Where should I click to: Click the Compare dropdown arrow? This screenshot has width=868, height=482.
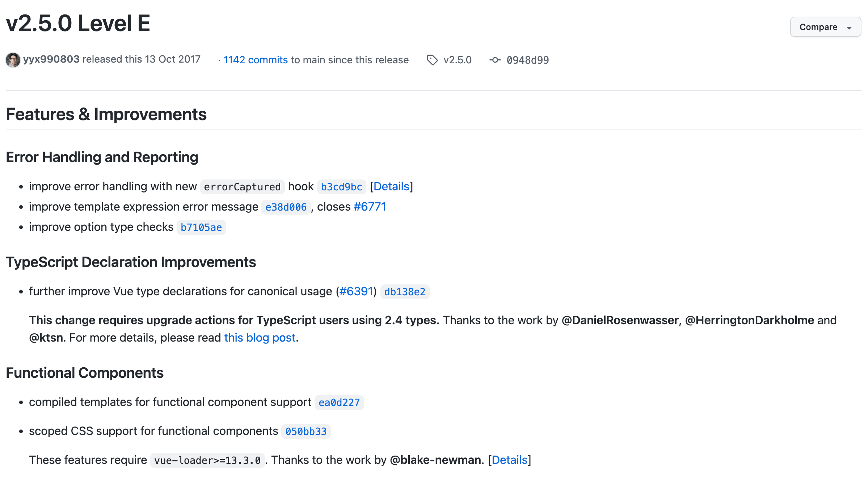coord(849,28)
